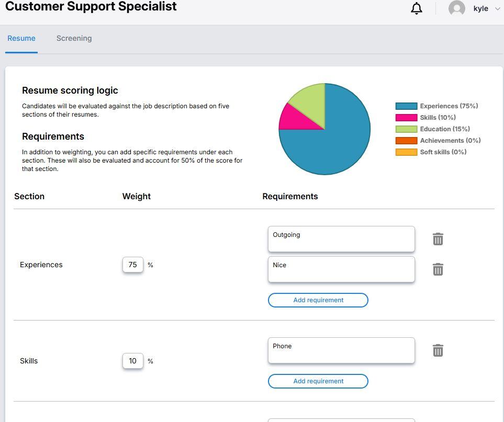Screen dimensions: 504x422
Task: Delete the Nice requirement
Action: (438, 269)
